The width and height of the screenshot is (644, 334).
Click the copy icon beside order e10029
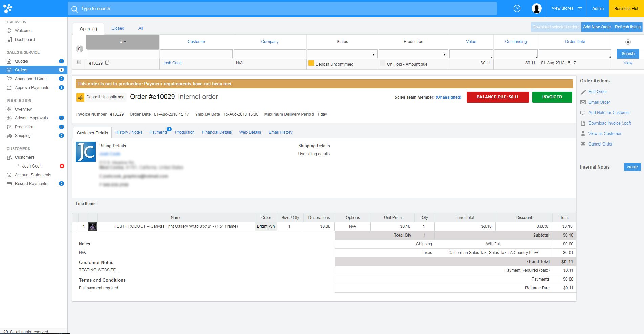coord(107,62)
